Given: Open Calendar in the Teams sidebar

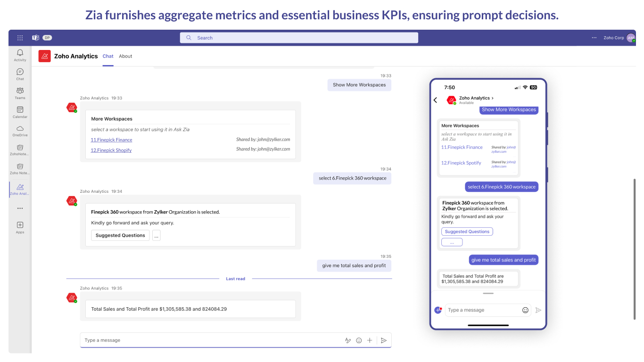Looking at the screenshot, I should [x=20, y=112].
